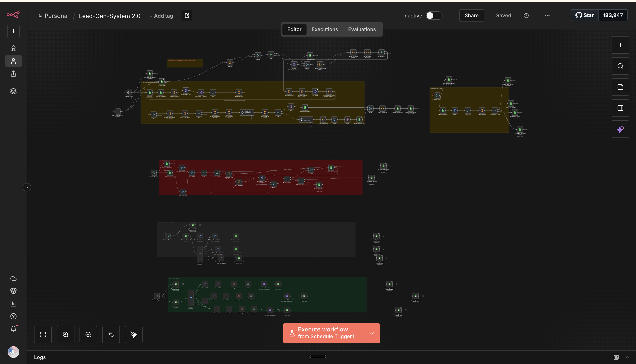Share the Lead-Gen-System 2.0 workflow
This screenshot has width=636, height=364.
[x=471, y=15]
